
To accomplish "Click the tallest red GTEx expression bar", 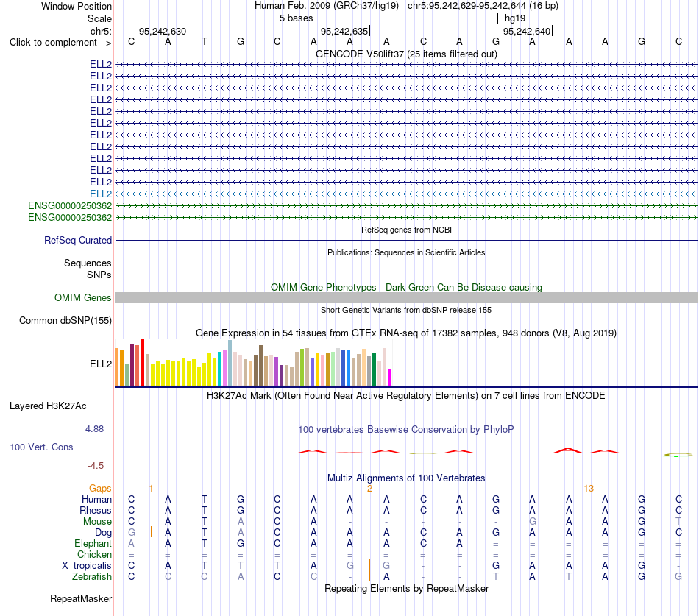I will (x=142, y=362).
